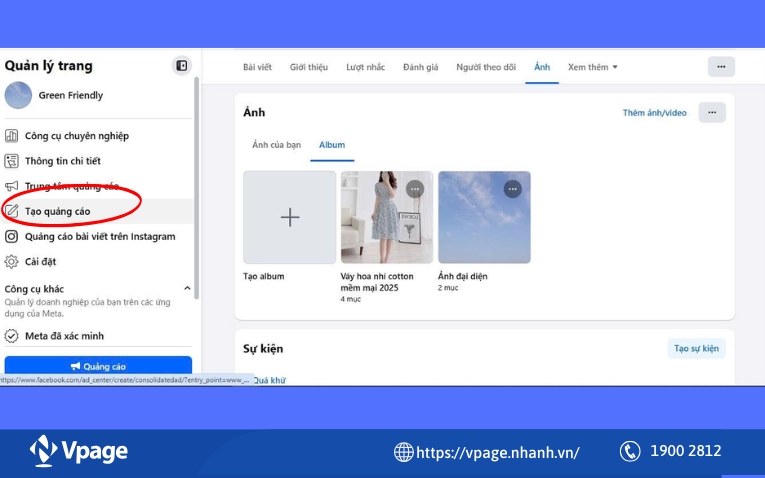
Task: Switch to Ảnh của bạn sub-tab
Action: point(276,145)
